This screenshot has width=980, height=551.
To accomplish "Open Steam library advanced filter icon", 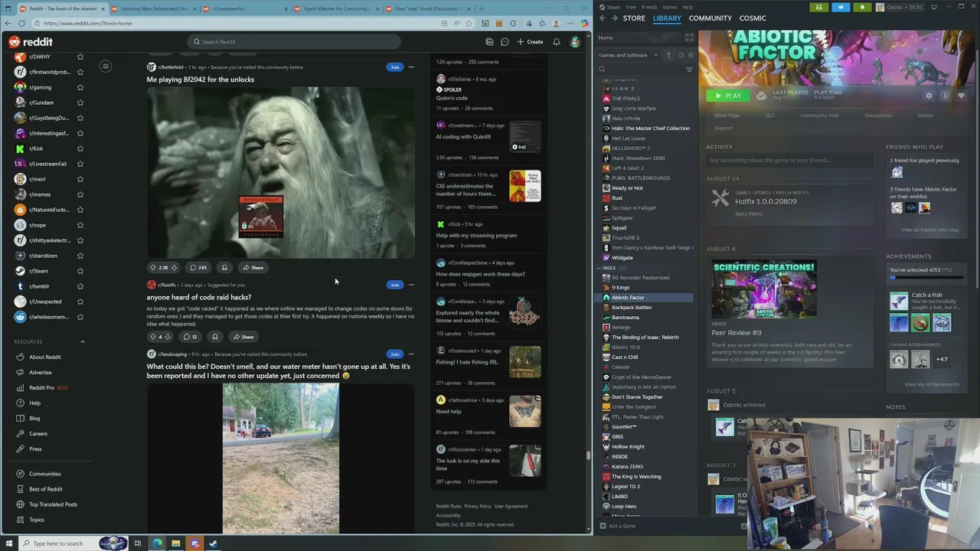I will (x=689, y=70).
